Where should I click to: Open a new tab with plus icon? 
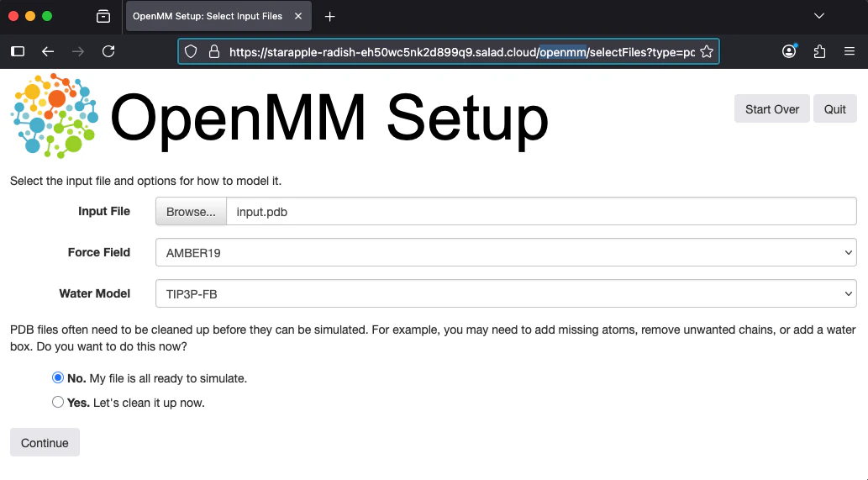(330, 17)
